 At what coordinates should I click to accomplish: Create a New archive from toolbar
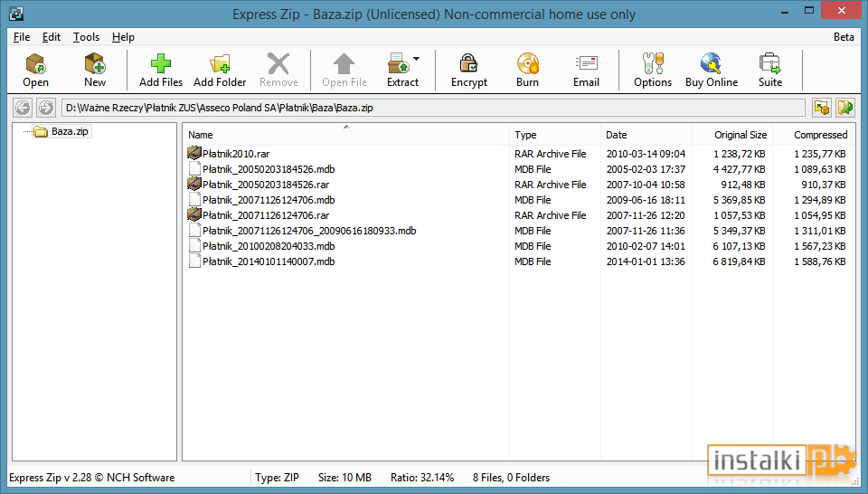coord(95,63)
